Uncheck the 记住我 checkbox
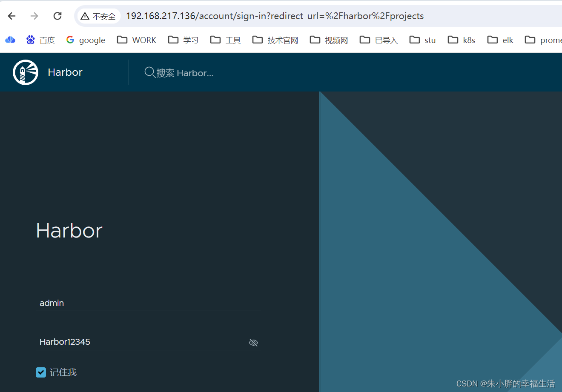Screen dimensions: 562x392 click(x=41, y=372)
